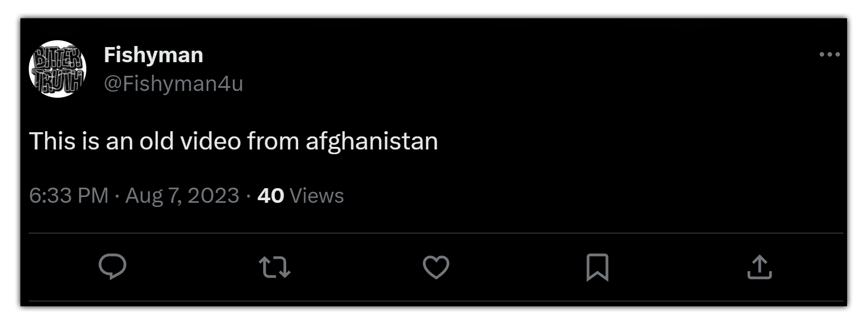Click the Aug 7, 2023 date

(182, 195)
